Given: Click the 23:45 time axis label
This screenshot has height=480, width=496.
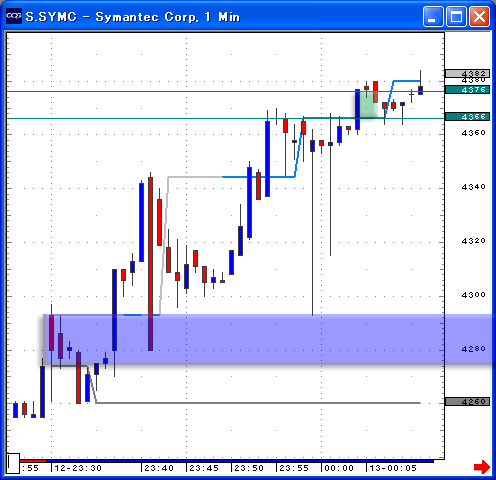Looking at the screenshot, I should coord(204,468).
